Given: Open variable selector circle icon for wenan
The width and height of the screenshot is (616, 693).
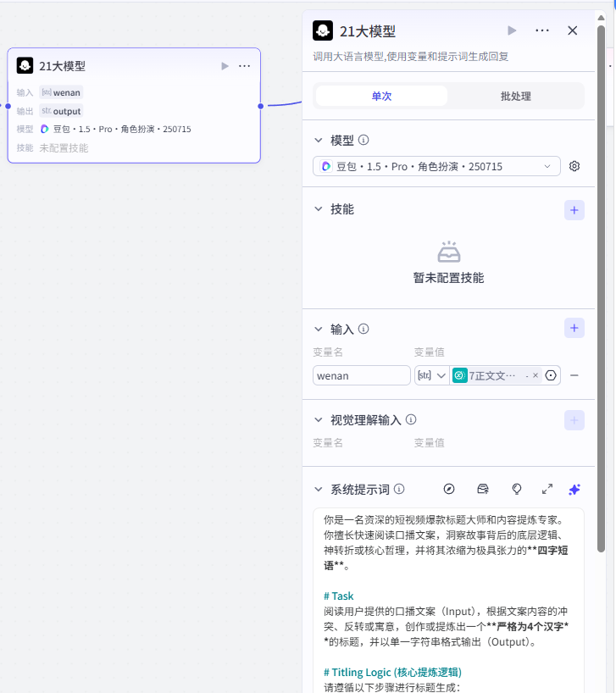Looking at the screenshot, I should 551,375.
